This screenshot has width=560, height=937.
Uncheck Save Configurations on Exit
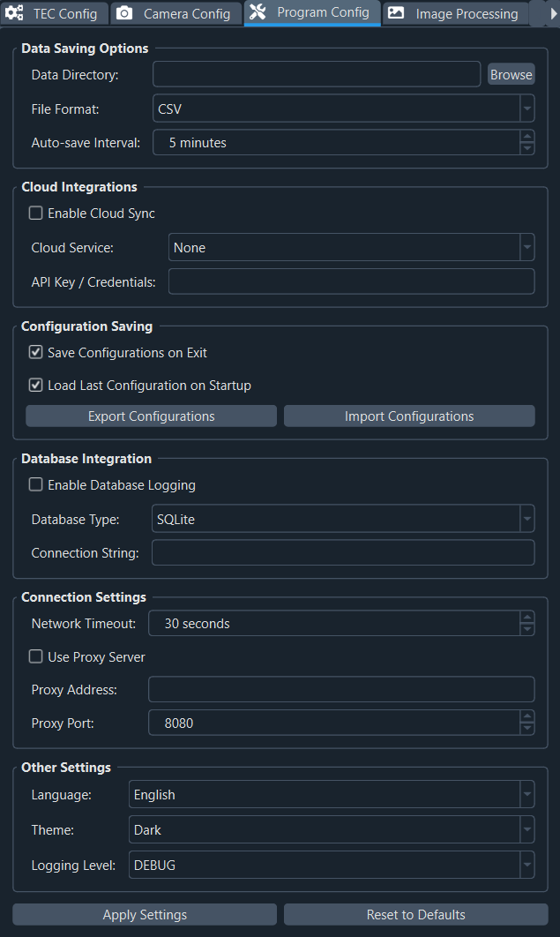tap(36, 353)
